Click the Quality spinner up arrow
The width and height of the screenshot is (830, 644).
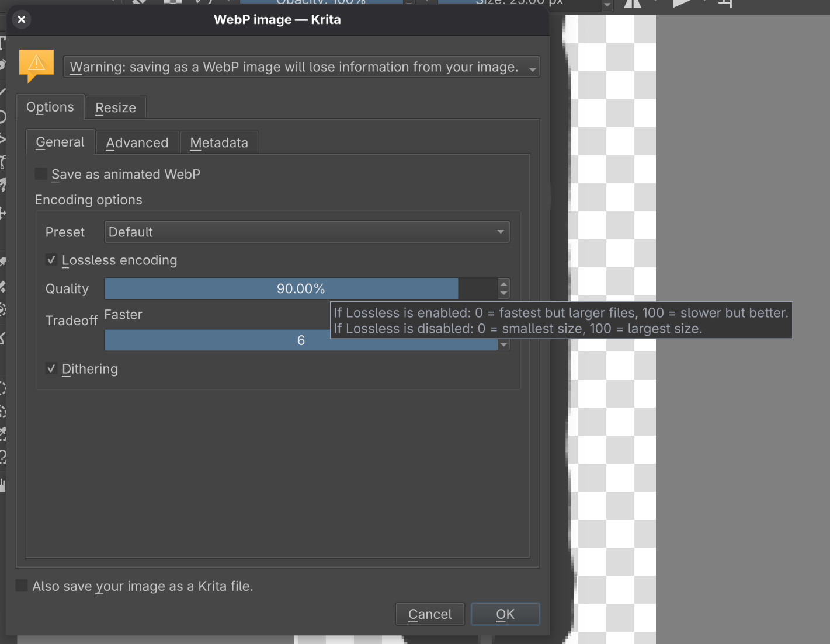click(503, 284)
